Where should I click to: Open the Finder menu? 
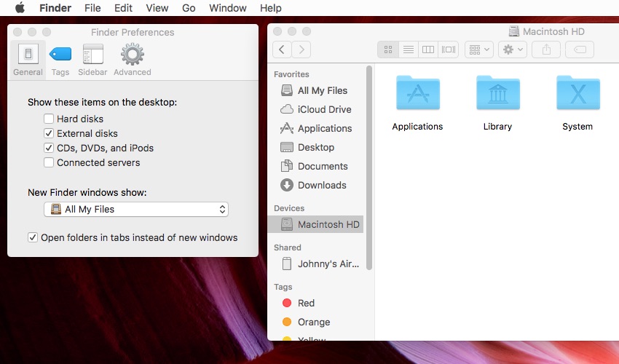pos(55,8)
